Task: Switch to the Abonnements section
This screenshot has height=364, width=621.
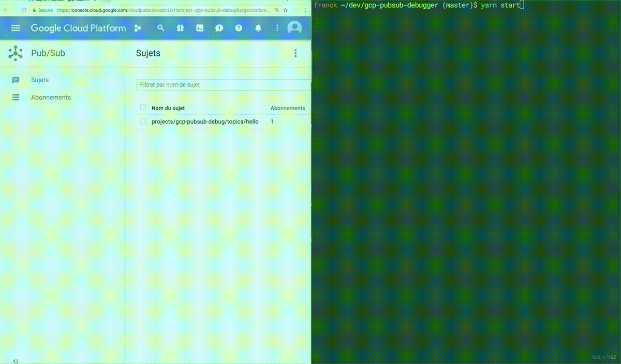Action: pyautogui.click(x=51, y=97)
